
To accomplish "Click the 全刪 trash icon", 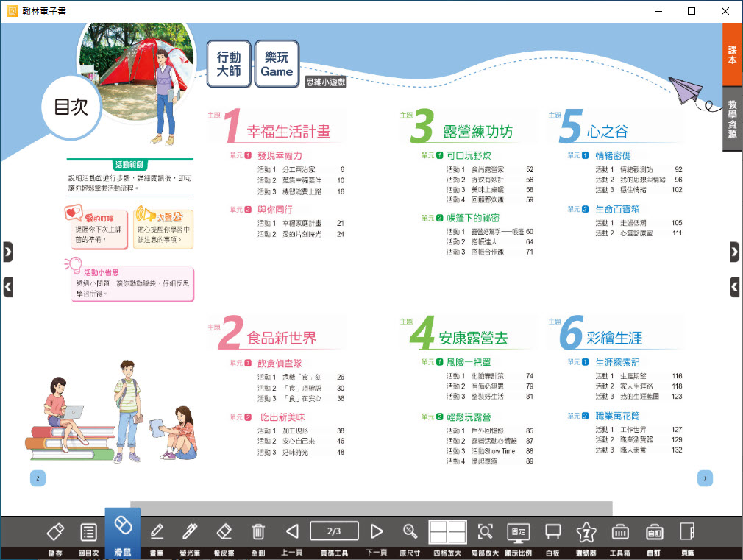I will tap(258, 532).
